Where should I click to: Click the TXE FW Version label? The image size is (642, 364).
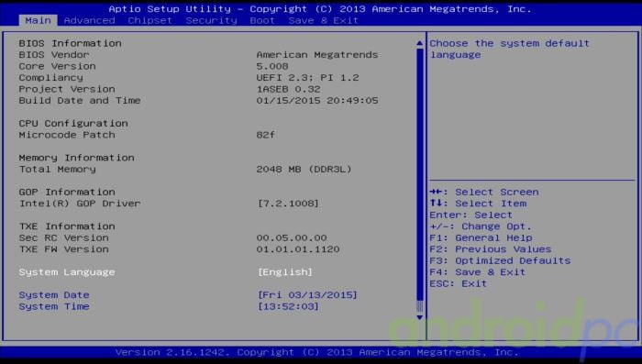(x=64, y=249)
